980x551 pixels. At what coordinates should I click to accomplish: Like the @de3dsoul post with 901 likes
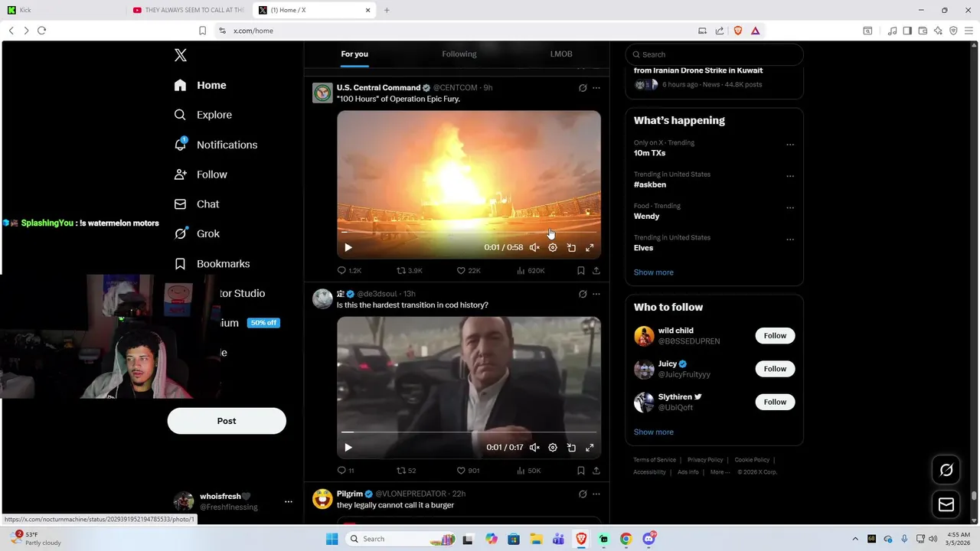468,471
